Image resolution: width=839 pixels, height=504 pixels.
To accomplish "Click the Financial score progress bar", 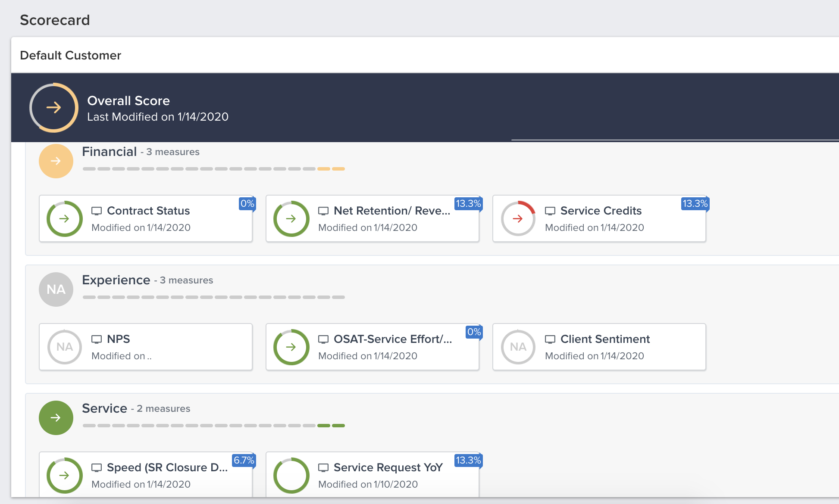I will [x=214, y=169].
